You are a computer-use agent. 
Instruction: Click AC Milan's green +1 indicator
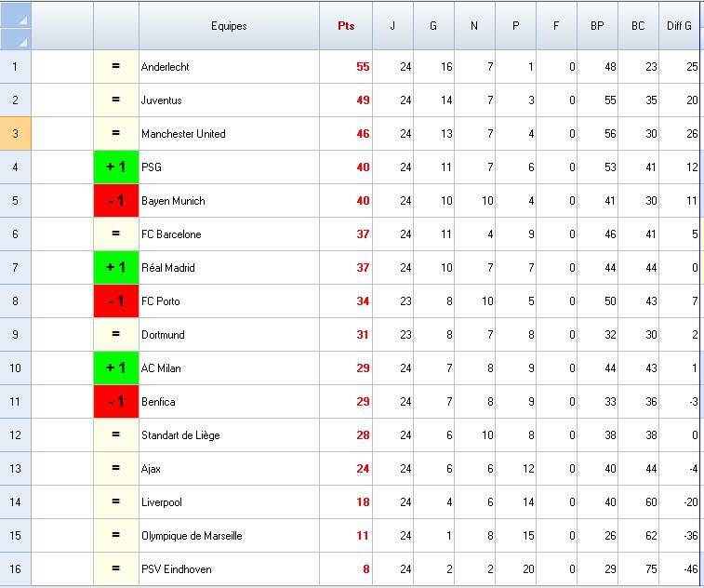coord(116,368)
